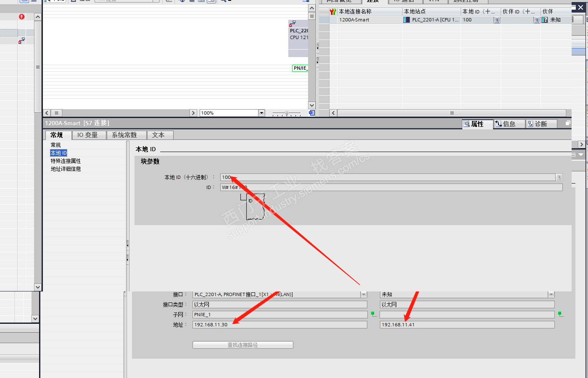This screenshot has height=378, width=588.
Task: Click the ID field showing W#16#
Action: click(391, 187)
